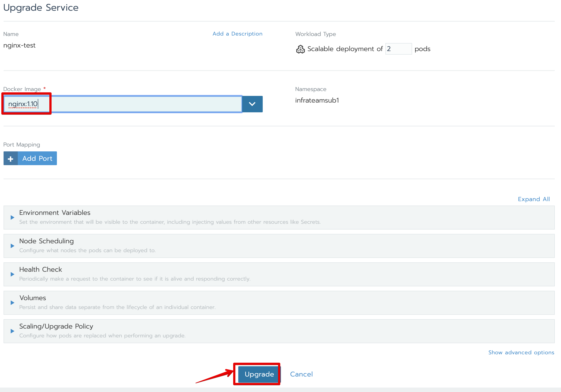Expand the Volumes section title
561x392 pixels.
[33, 298]
